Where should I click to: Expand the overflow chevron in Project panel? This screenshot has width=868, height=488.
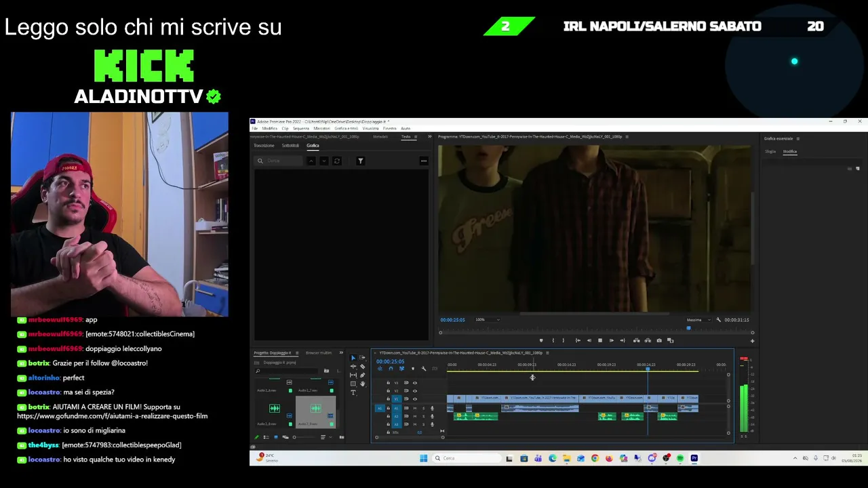point(340,353)
